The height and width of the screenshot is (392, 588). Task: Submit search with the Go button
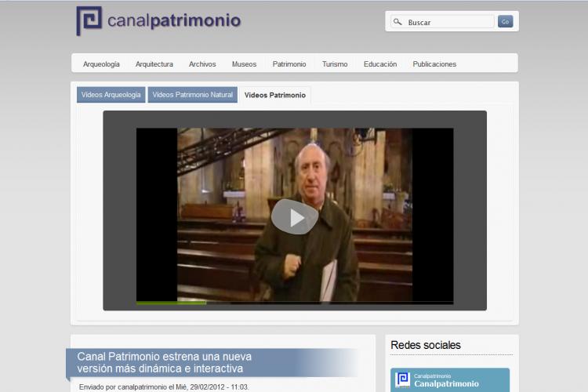[505, 21]
